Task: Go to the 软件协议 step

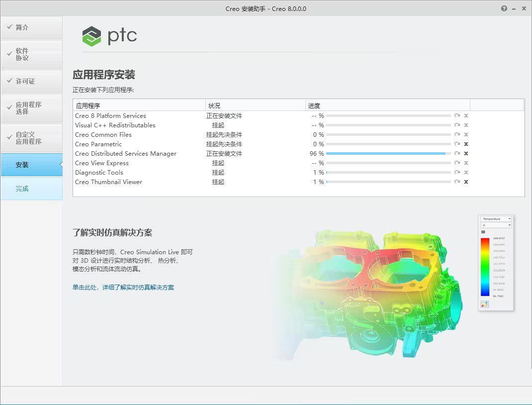Action: click(31, 54)
